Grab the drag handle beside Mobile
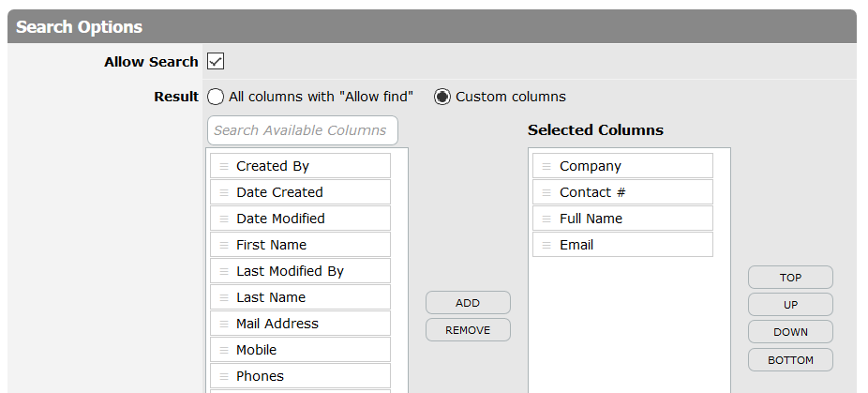Screen dimensions: 868x393 (x=224, y=350)
